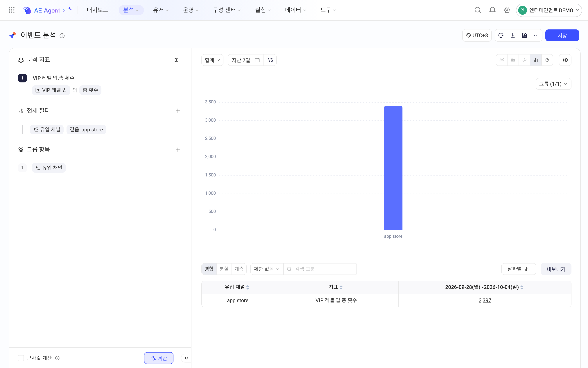
Task: Open the 합계 dropdown
Action: (212, 60)
